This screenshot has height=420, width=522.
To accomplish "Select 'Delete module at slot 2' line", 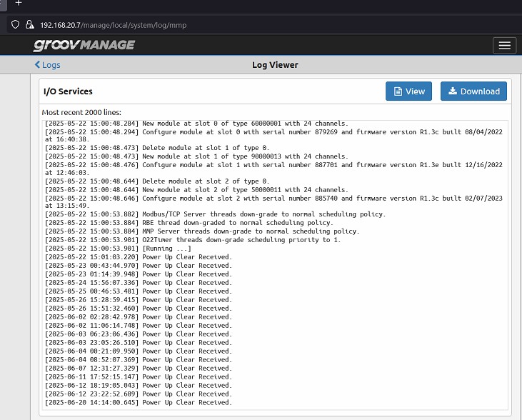I will [x=157, y=181].
